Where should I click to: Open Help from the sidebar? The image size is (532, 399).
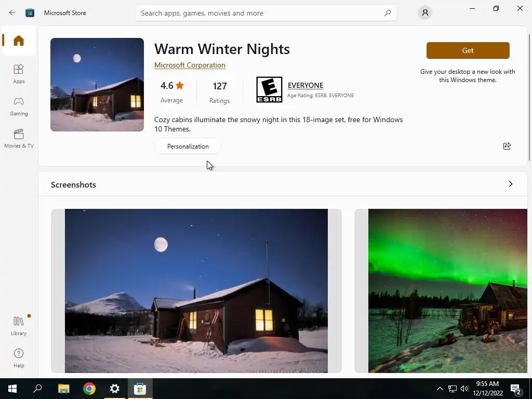(19, 358)
